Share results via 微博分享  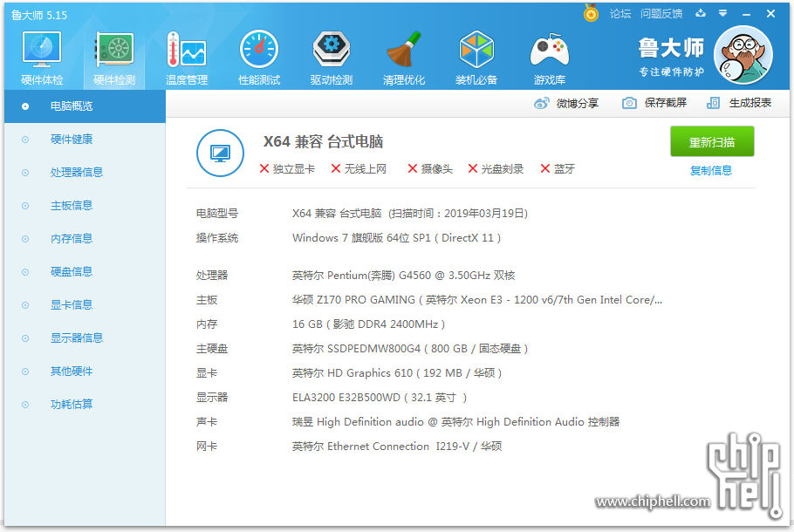[x=566, y=103]
